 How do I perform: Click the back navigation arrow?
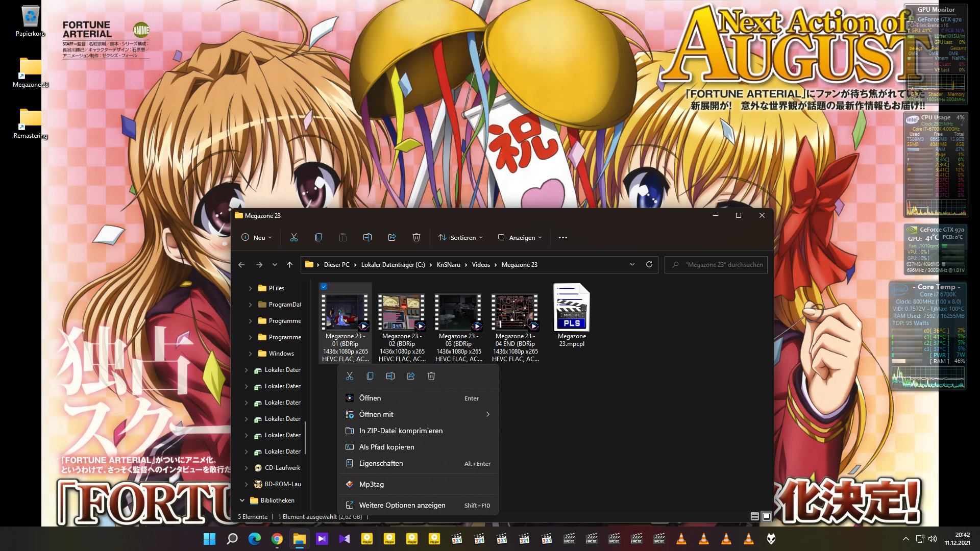(x=241, y=264)
